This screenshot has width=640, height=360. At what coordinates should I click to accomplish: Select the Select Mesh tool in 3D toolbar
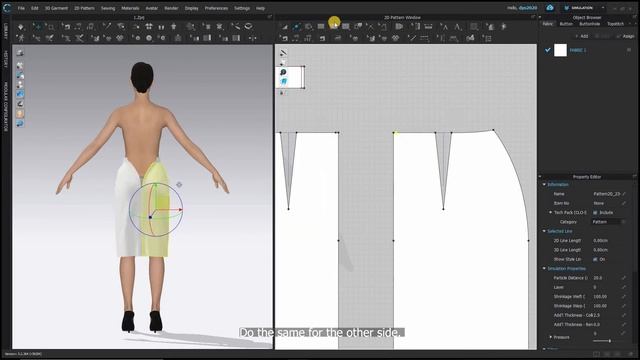pos(51,27)
